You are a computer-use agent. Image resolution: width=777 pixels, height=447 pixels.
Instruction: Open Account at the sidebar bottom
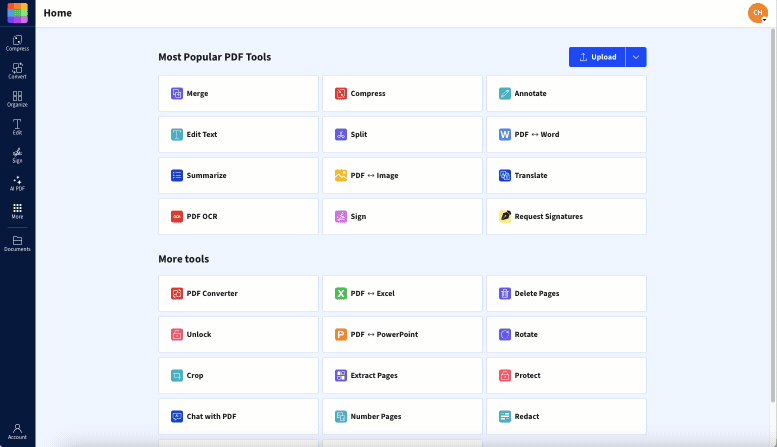(x=17, y=431)
